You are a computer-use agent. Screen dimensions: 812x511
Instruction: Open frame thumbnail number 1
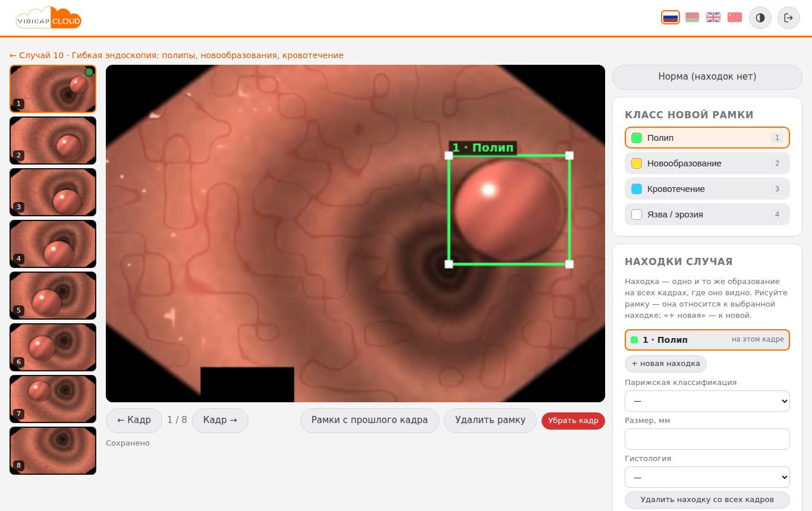[x=53, y=89]
